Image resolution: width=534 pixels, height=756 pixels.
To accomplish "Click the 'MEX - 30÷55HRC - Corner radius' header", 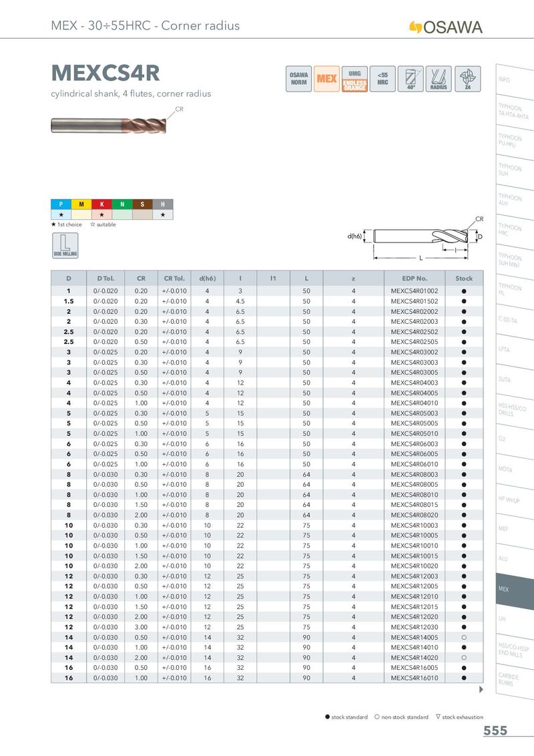I will (x=146, y=25).
